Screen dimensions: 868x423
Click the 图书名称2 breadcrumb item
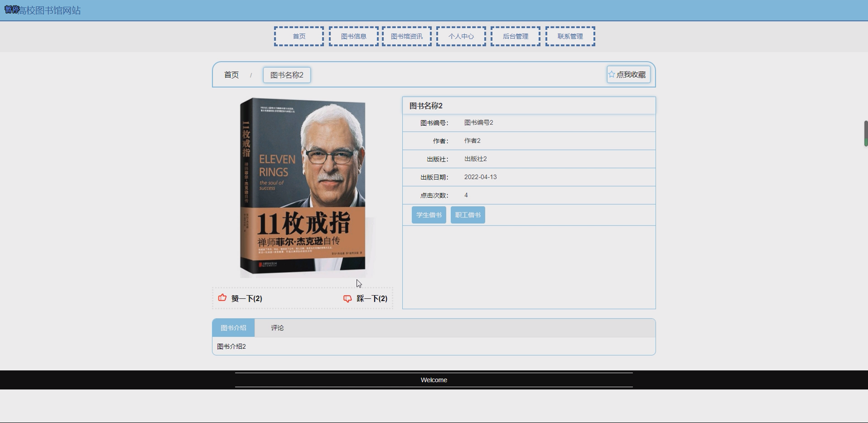[287, 75]
